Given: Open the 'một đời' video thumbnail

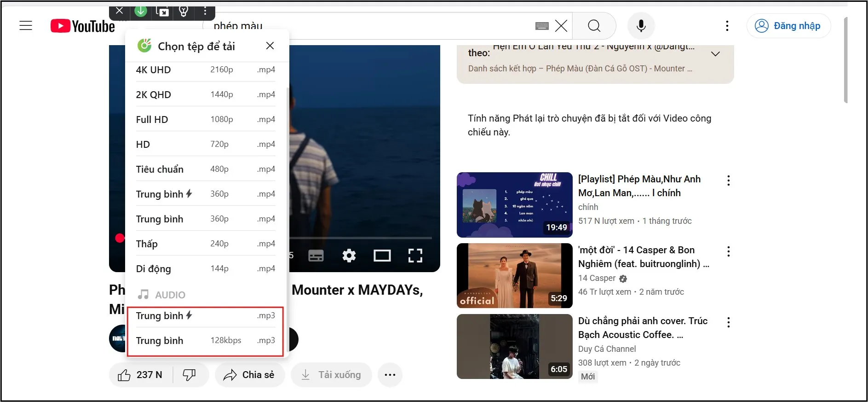Looking at the screenshot, I should click(514, 275).
